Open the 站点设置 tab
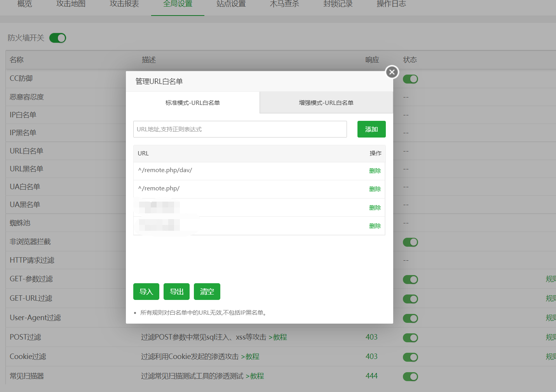Viewport: 556px width, 392px height. (231, 4)
